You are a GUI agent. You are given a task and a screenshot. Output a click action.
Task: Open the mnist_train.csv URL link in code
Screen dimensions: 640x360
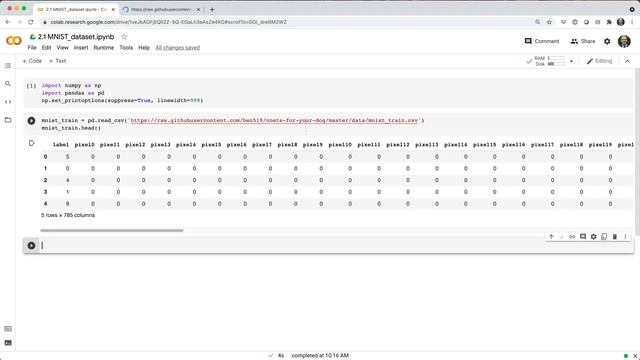[x=275, y=120]
